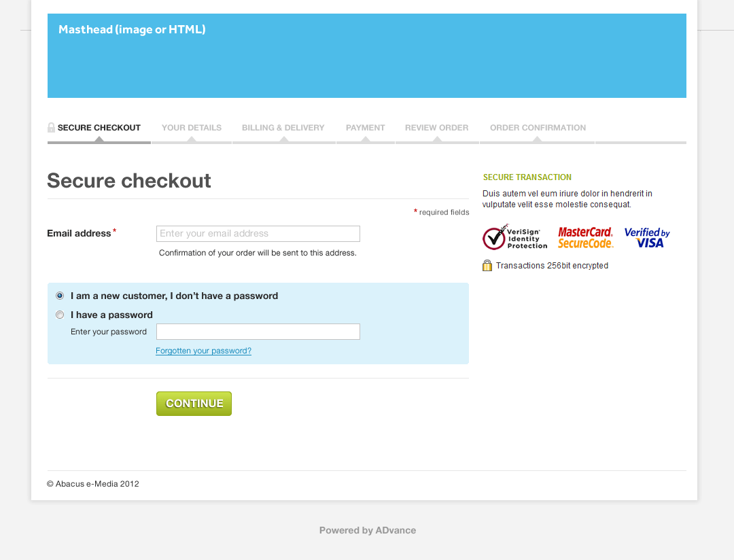The image size is (734, 560).
Task: Focus the password input box
Action: pos(258,332)
